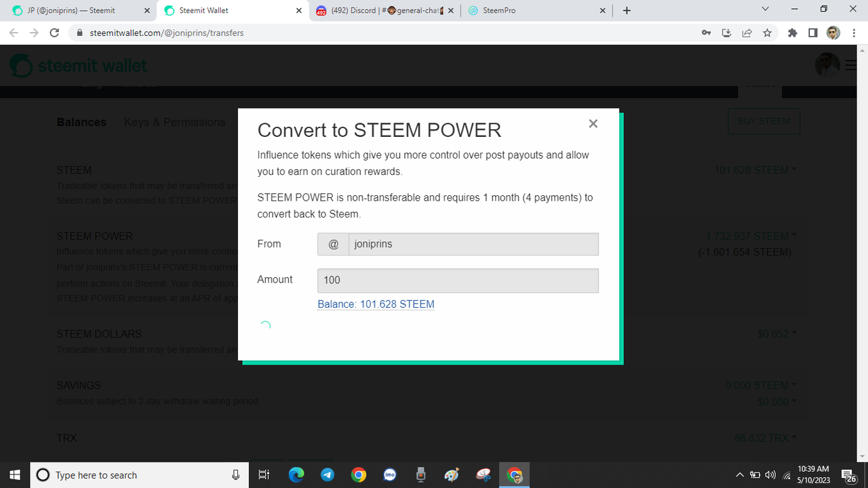Viewport: 868px width, 488px height.
Task: Expand the $0.652 Steem Dollars dropdown
Action: (x=777, y=334)
